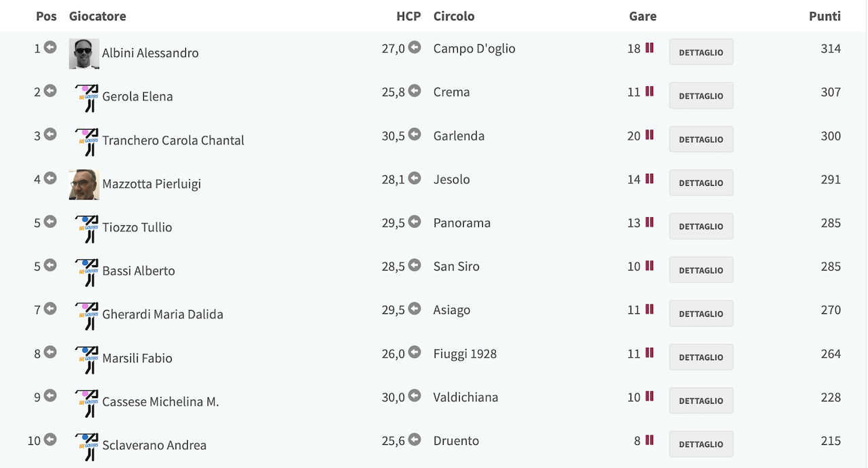The height and width of the screenshot is (468, 868).
Task: Click the position arrow icon next to rank 7
Action: pyautogui.click(x=50, y=309)
